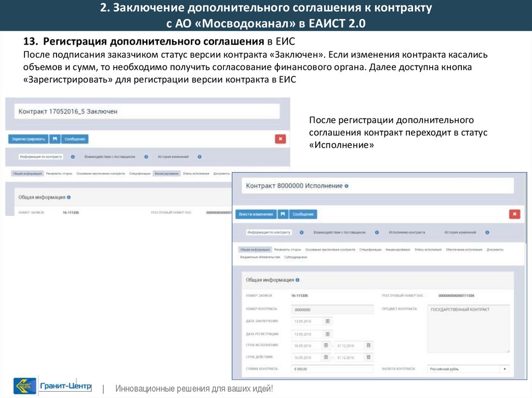Open calendar for Срок исполнения start date

click(326, 346)
